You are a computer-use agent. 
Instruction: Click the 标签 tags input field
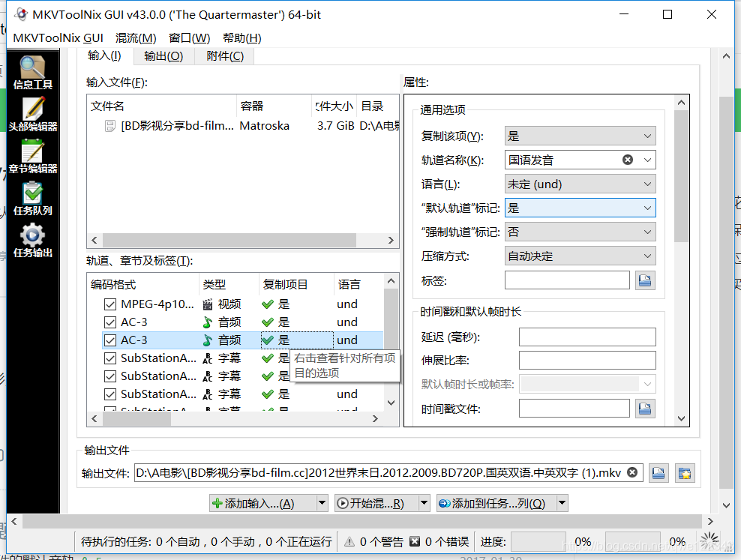567,280
